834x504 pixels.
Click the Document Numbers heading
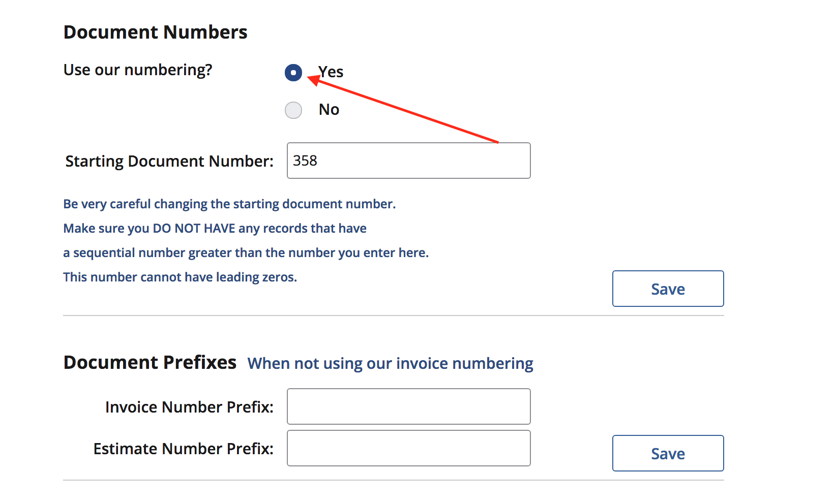(156, 31)
